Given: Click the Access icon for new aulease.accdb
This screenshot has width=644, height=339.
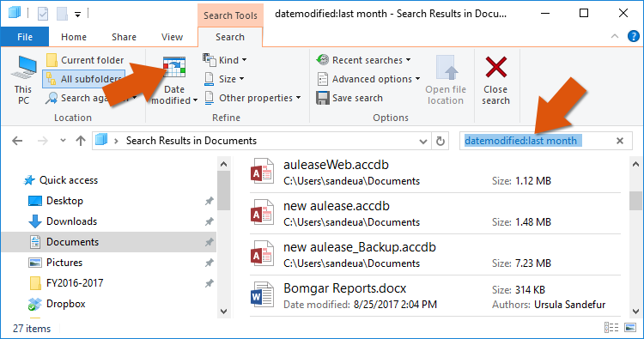Looking at the screenshot, I should 262,213.
